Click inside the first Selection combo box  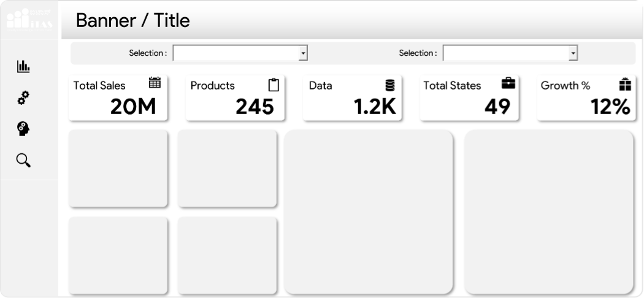pyautogui.click(x=236, y=53)
